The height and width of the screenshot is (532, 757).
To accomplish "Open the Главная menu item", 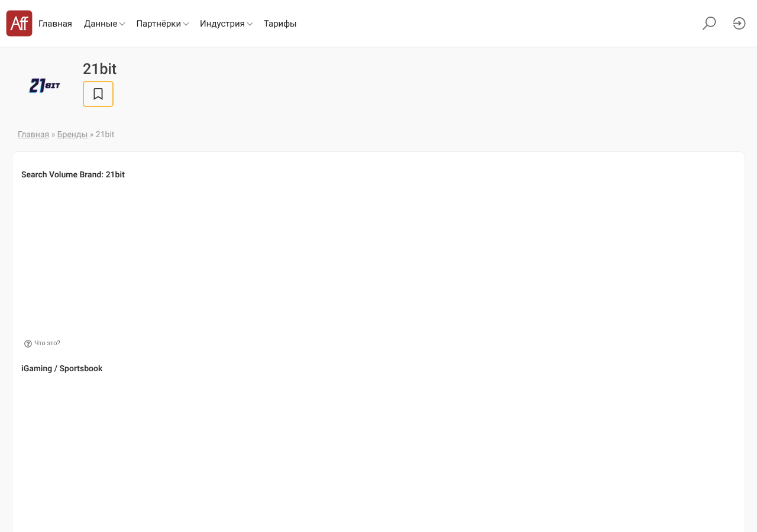I will coord(55,24).
